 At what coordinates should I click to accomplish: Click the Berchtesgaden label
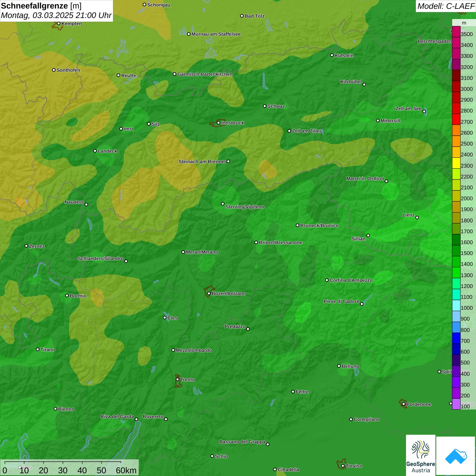coord(435,41)
